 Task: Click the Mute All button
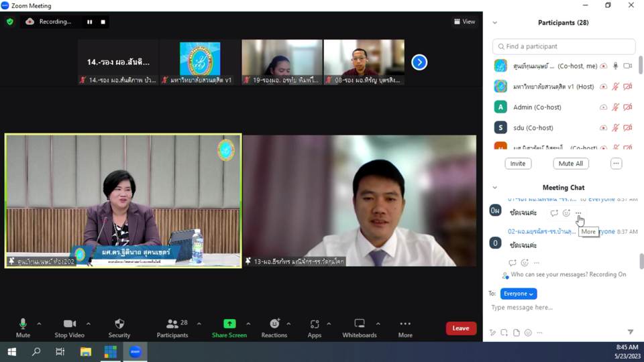tap(571, 164)
